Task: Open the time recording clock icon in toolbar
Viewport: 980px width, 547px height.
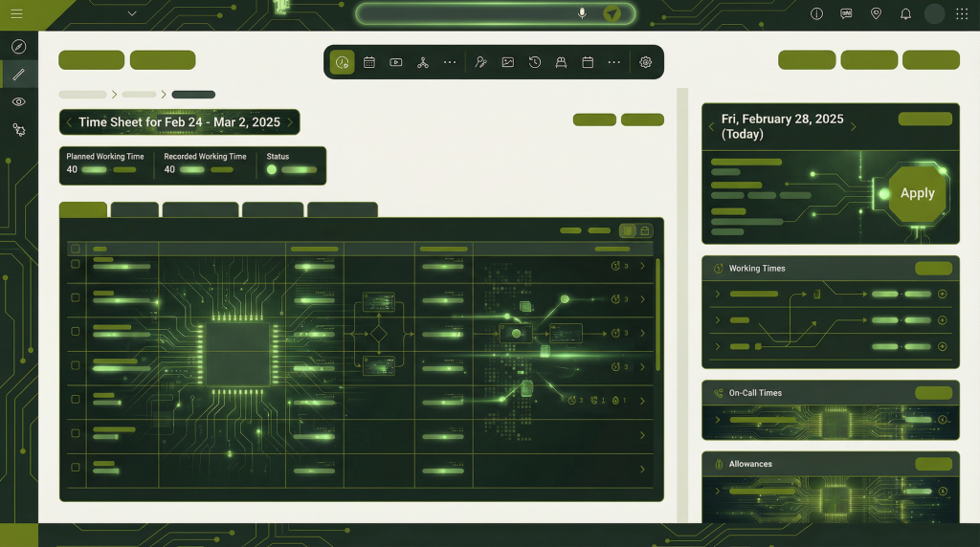Action: 342,62
